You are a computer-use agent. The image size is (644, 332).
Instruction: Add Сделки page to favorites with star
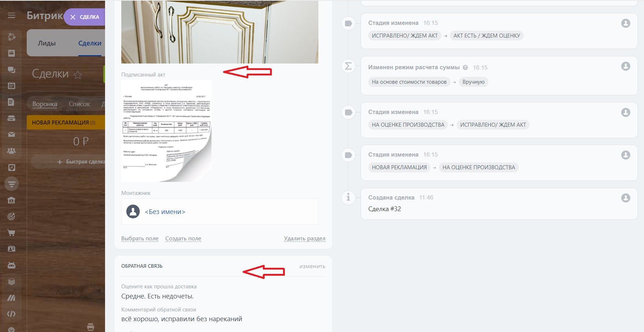[x=78, y=75]
